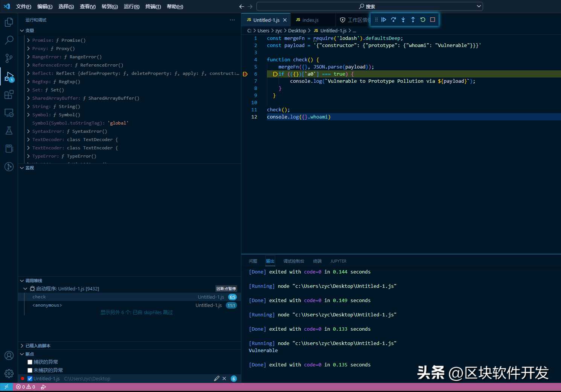
Task: Open errors and warnings status item
Action: (26, 387)
